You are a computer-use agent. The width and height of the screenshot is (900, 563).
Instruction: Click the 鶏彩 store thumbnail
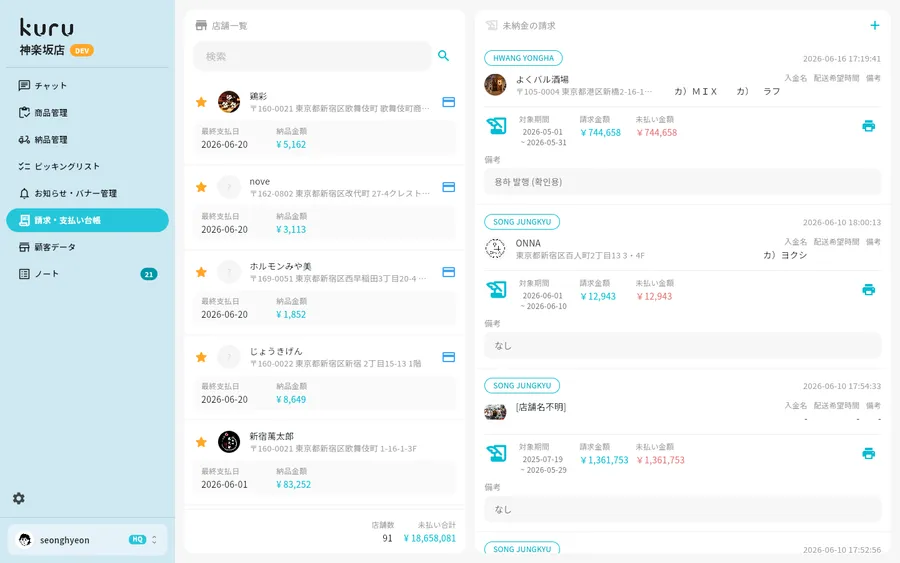click(x=229, y=102)
